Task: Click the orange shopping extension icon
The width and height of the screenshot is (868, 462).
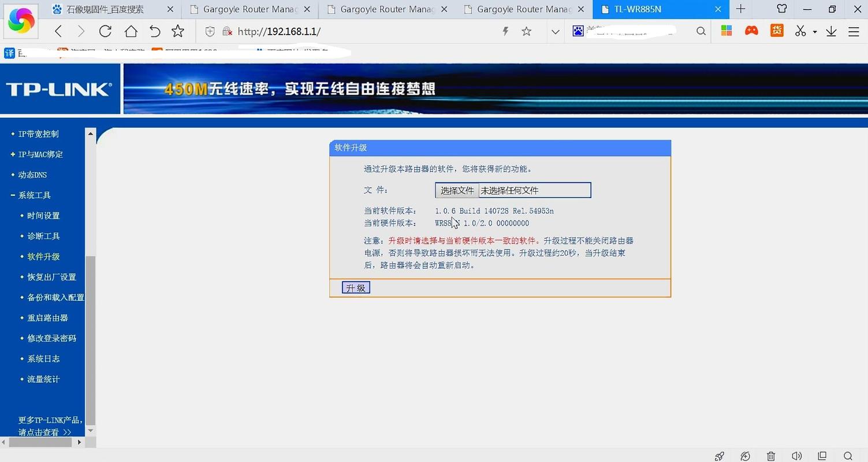Action: coord(777,31)
